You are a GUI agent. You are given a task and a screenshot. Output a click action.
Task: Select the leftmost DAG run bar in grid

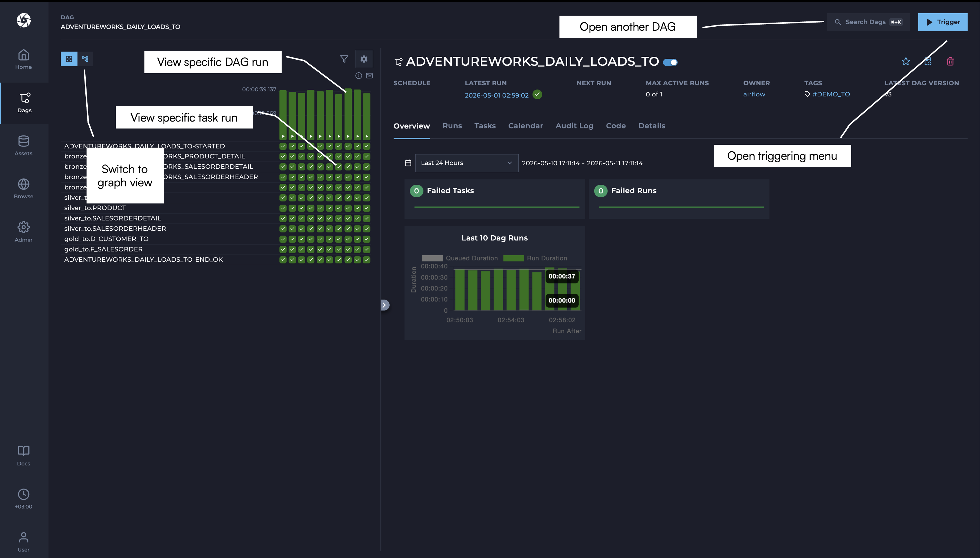coord(283,115)
